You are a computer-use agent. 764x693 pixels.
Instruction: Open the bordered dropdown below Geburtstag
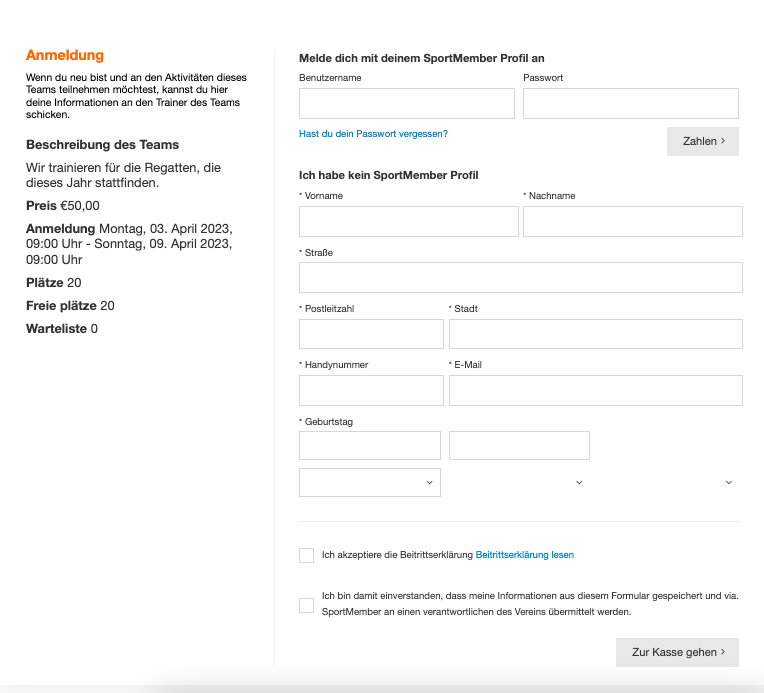coord(370,483)
